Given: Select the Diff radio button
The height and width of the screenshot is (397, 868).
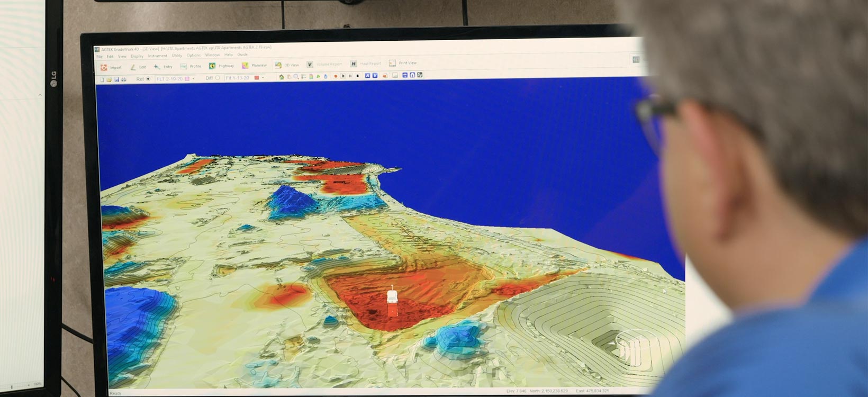Looking at the screenshot, I should click(x=218, y=78).
